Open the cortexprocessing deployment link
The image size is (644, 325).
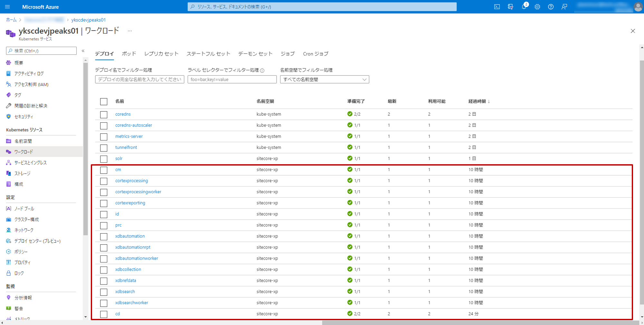(132, 181)
